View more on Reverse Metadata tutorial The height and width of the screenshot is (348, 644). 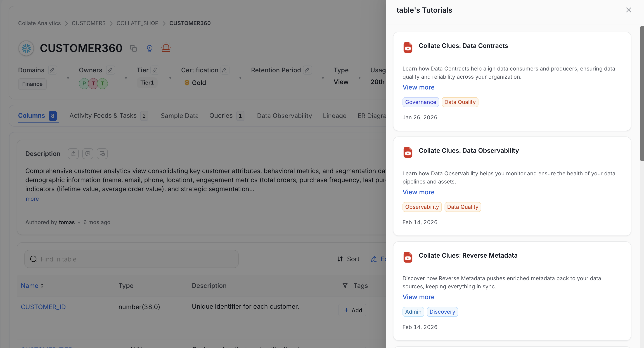[x=418, y=297]
